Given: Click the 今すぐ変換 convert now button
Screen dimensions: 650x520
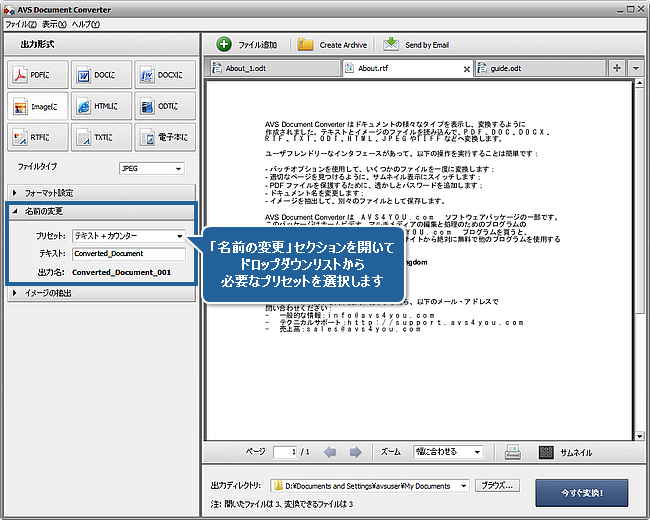Looking at the screenshot, I should tap(582, 493).
